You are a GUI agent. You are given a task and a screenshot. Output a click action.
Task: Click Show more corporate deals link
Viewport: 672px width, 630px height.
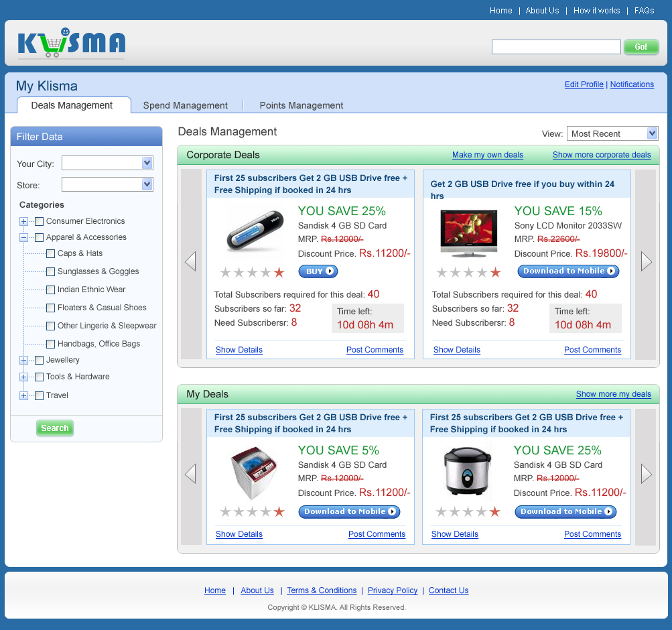click(602, 155)
